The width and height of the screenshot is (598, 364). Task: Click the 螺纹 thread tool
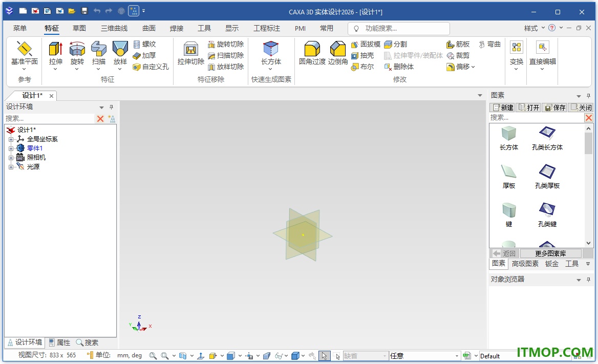pos(144,44)
